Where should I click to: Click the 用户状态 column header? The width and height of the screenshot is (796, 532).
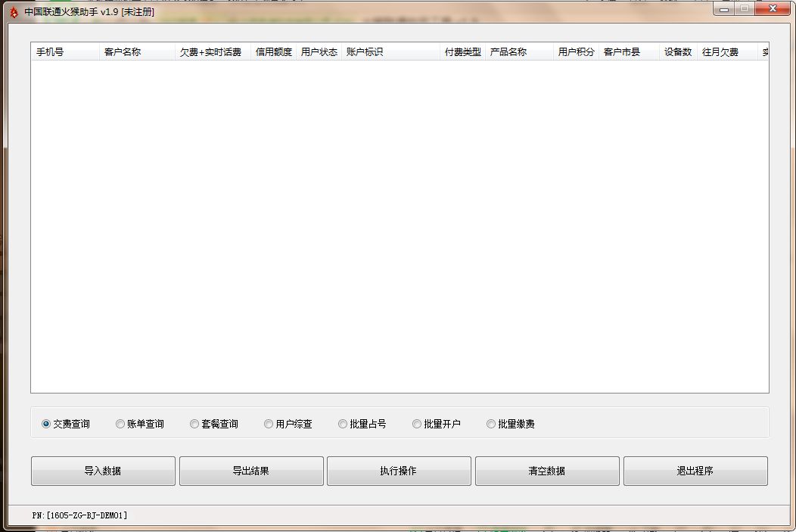click(x=319, y=51)
